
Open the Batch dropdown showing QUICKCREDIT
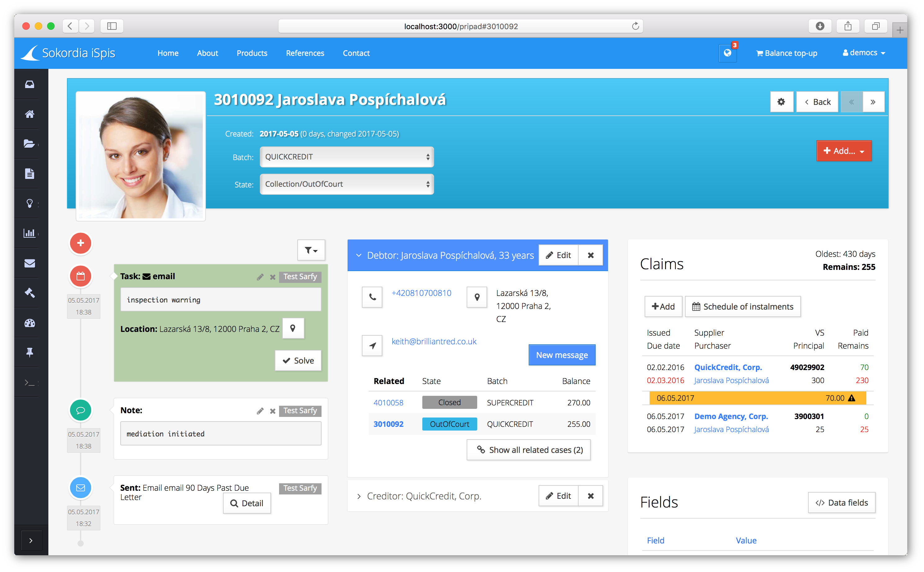click(x=347, y=157)
